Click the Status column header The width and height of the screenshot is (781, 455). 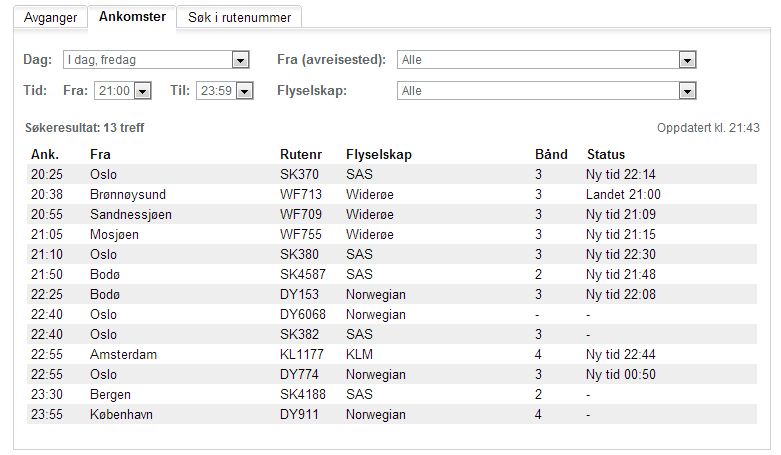(605, 155)
